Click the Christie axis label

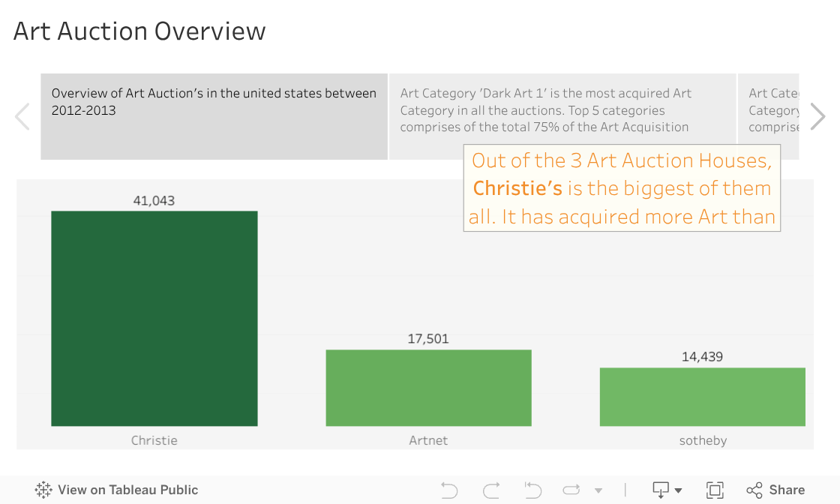click(154, 440)
